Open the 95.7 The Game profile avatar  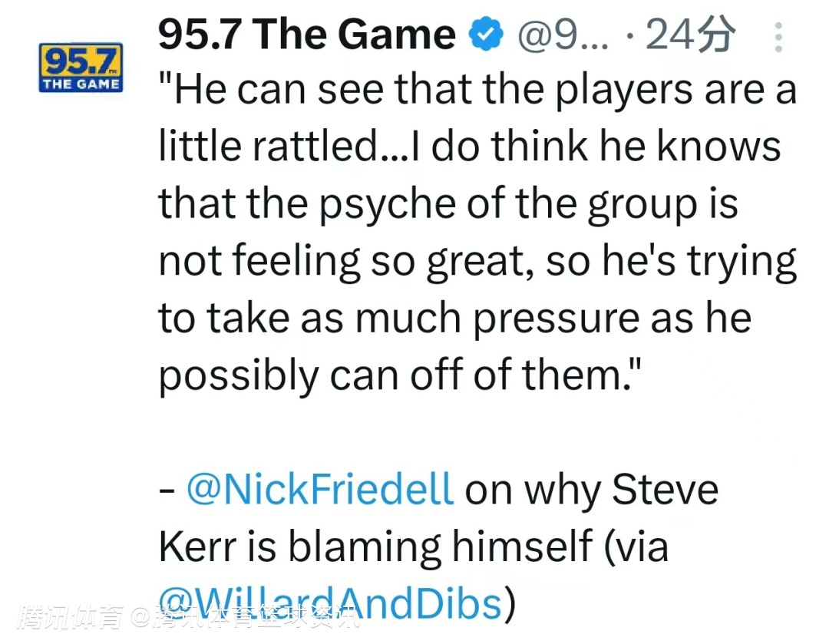pos(81,68)
